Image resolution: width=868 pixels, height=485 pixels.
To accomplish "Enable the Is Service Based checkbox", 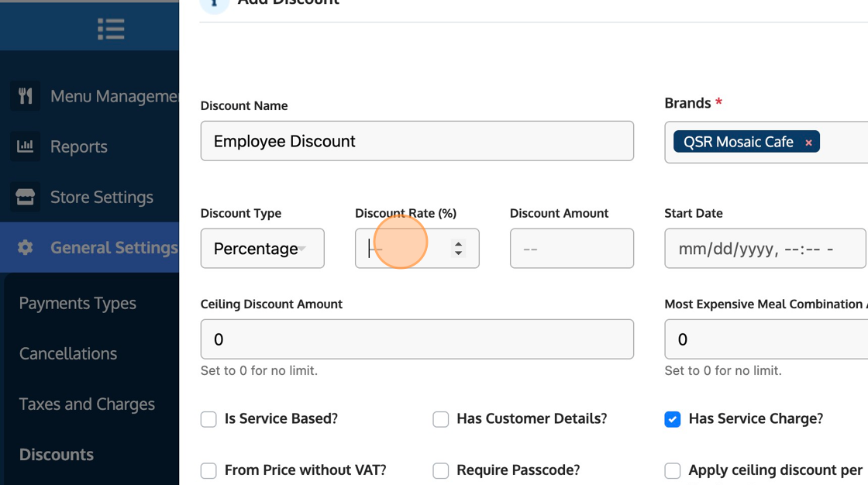I will tap(208, 419).
